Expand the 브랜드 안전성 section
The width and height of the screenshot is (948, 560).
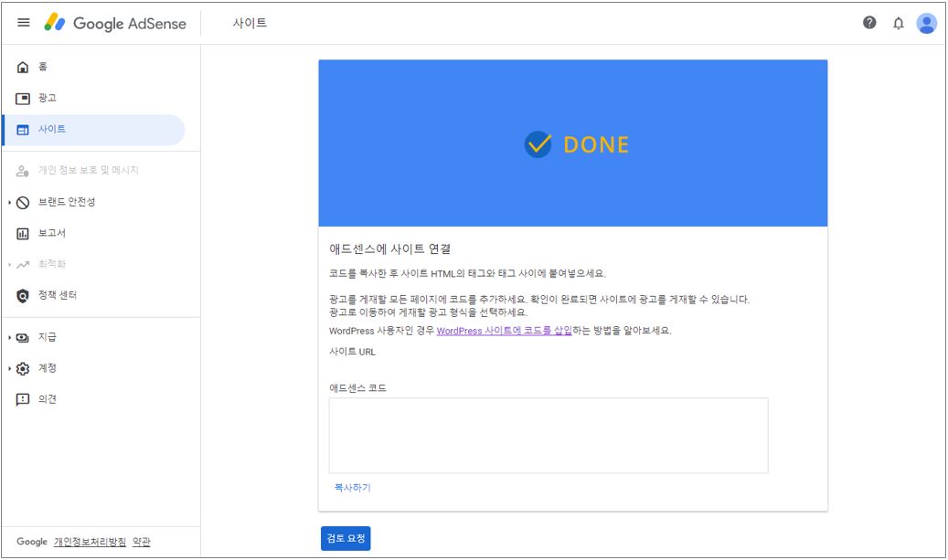[9, 203]
